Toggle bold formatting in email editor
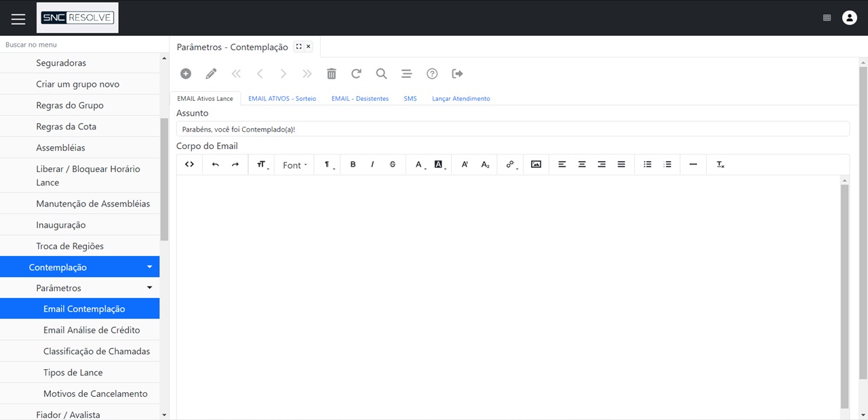The image size is (868, 420). point(353,165)
